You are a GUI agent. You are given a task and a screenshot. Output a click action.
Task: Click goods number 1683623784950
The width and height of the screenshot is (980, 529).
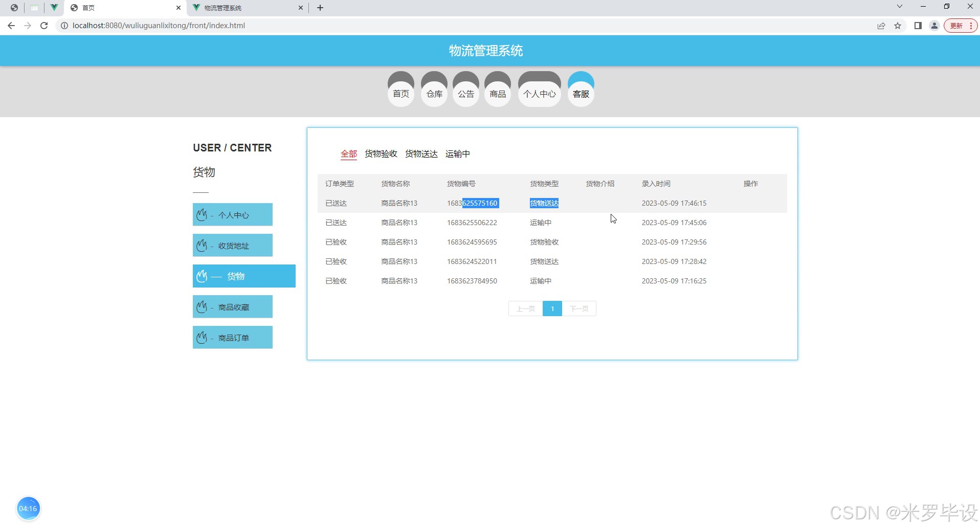coord(472,281)
